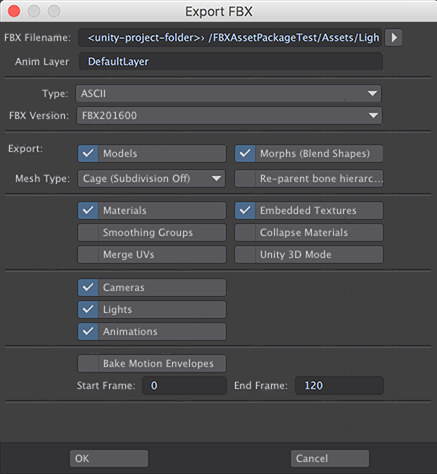Open the Mesh Type Cage dropdown
Screen dimensions: 437x474
point(151,178)
